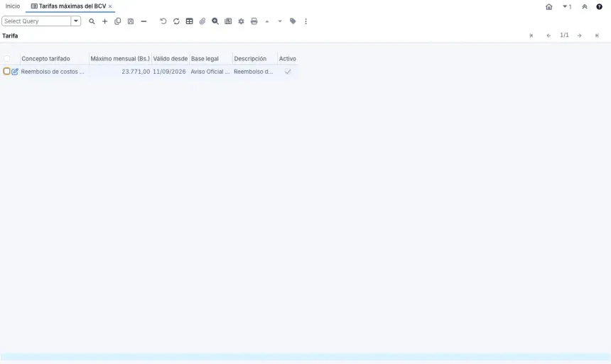Viewport: 611px width, 364px height.
Task: Sort by Máximo mensual (Bs.) column header
Action: (x=120, y=59)
